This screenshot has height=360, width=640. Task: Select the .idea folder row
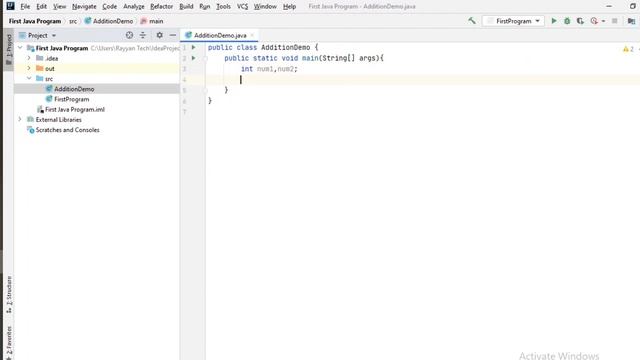click(x=97, y=58)
